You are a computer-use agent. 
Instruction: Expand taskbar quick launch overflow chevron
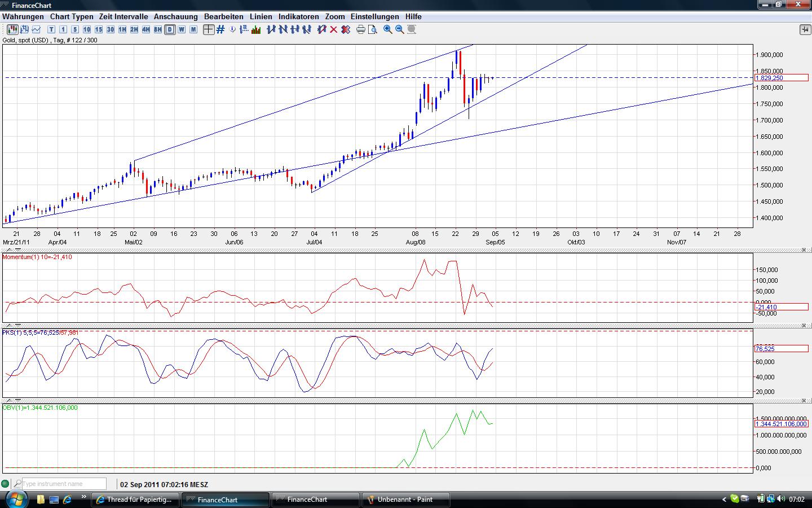(x=84, y=497)
